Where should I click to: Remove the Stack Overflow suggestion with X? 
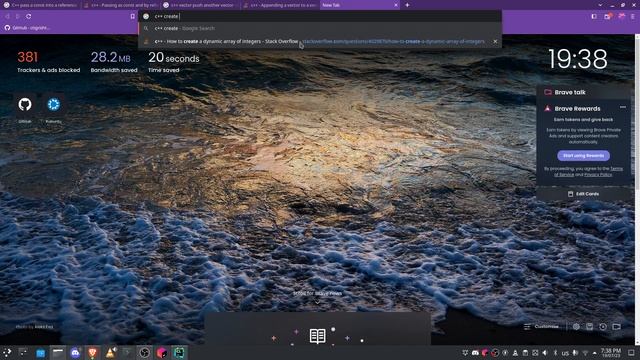(x=495, y=41)
